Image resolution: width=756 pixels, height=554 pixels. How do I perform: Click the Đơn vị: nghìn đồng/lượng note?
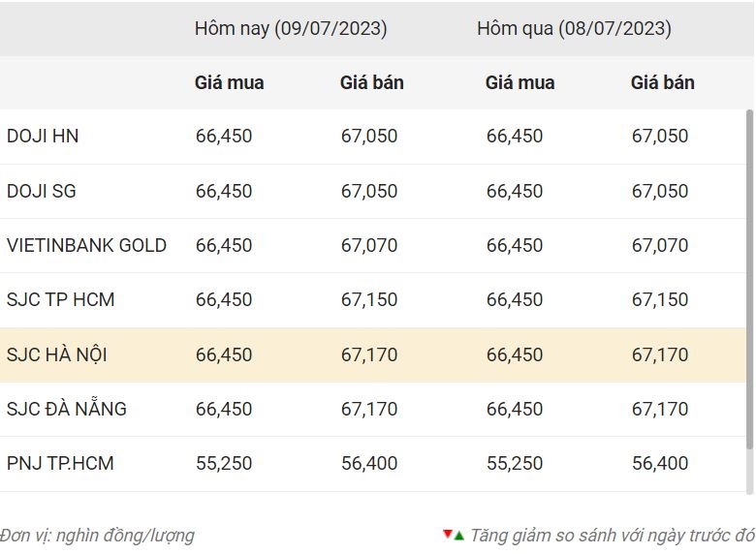(97, 536)
